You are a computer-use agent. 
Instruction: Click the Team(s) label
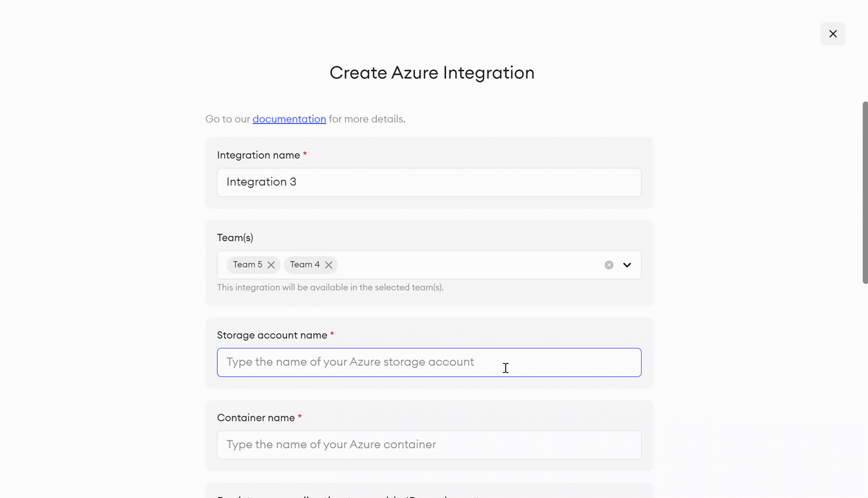pos(235,238)
